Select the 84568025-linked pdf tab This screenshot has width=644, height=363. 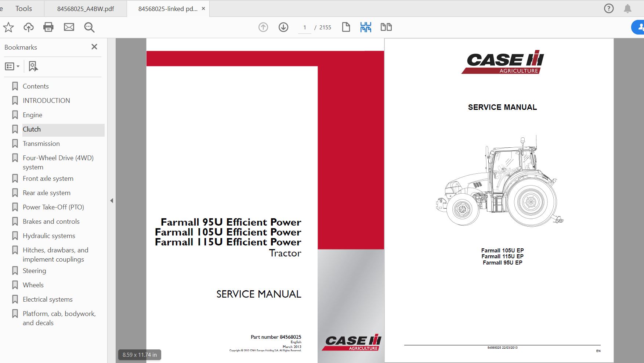[168, 9]
